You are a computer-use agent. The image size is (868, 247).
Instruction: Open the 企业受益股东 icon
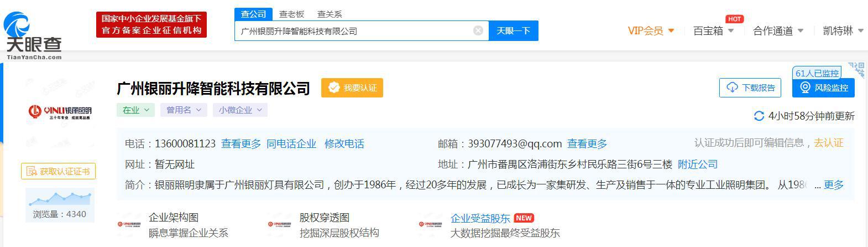tap(431, 224)
